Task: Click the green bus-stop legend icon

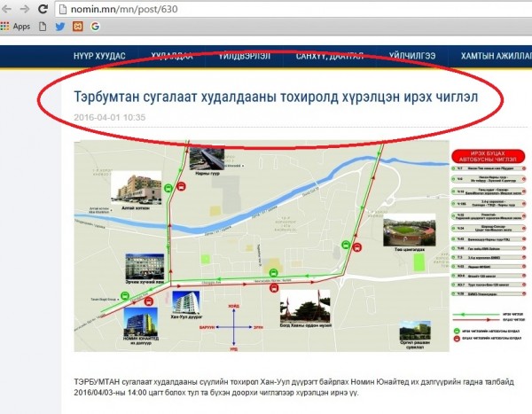Action: [x=457, y=331]
